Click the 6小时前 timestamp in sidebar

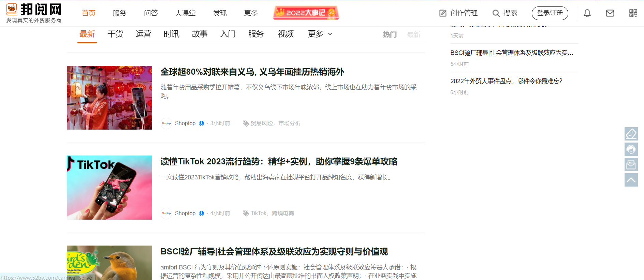pyautogui.click(x=459, y=92)
